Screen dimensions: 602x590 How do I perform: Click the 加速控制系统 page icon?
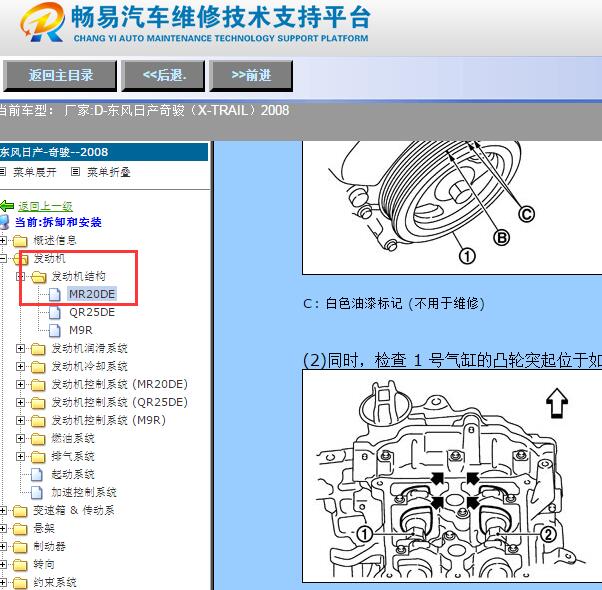(36, 493)
